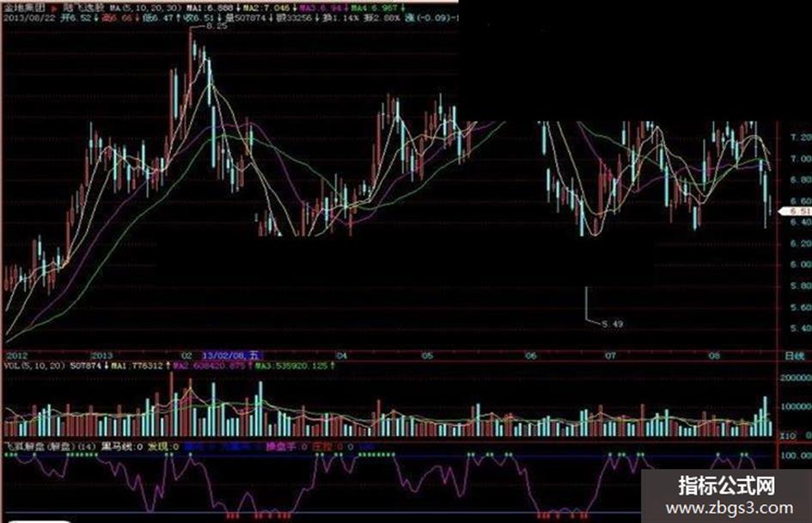
Task: Click the 6.00 price axis label
Action: point(801,265)
